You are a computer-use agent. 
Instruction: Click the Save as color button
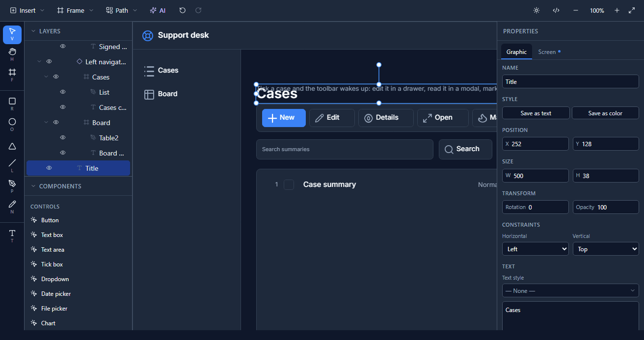click(x=605, y=113)
